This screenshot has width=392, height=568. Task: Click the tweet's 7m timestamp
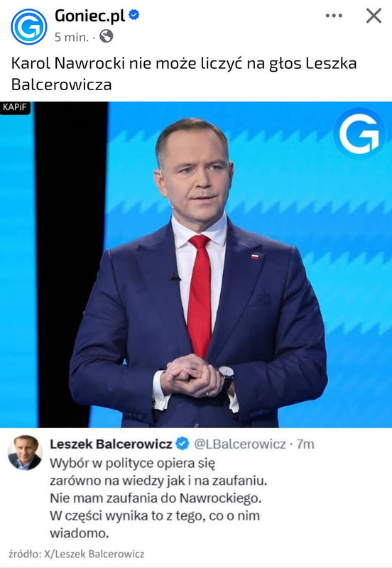[305, 444]
